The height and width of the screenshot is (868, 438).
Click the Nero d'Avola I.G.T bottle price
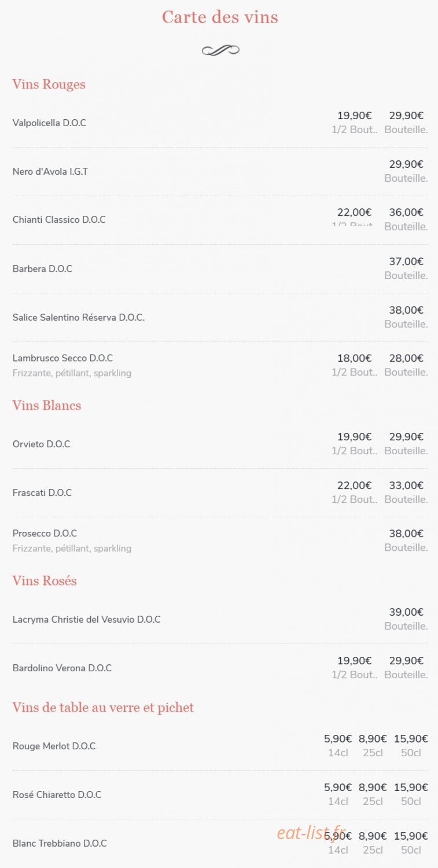pyautogui.click(x=406, y=164)
